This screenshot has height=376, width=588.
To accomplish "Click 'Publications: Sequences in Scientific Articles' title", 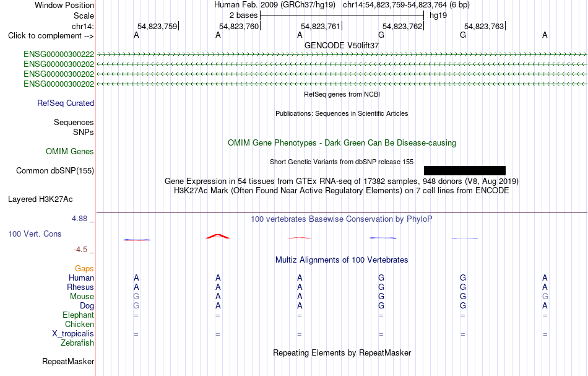I will [x=342, y=114].
